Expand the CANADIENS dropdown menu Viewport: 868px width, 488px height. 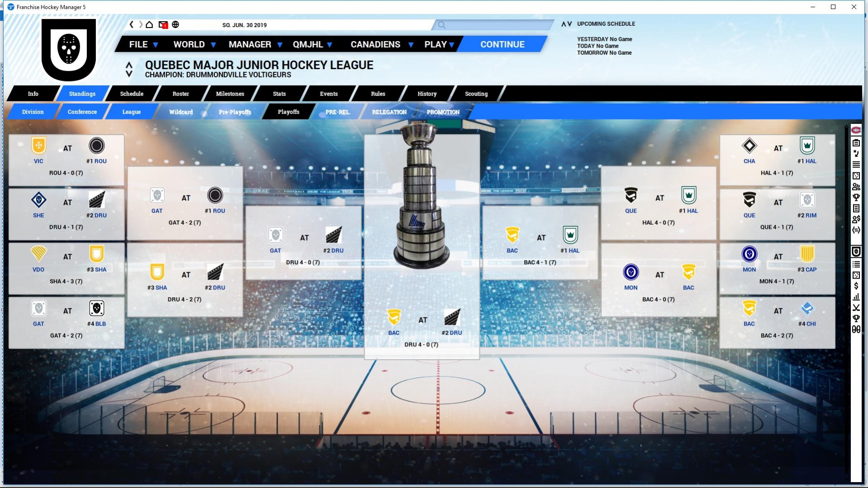coord(382,44)
